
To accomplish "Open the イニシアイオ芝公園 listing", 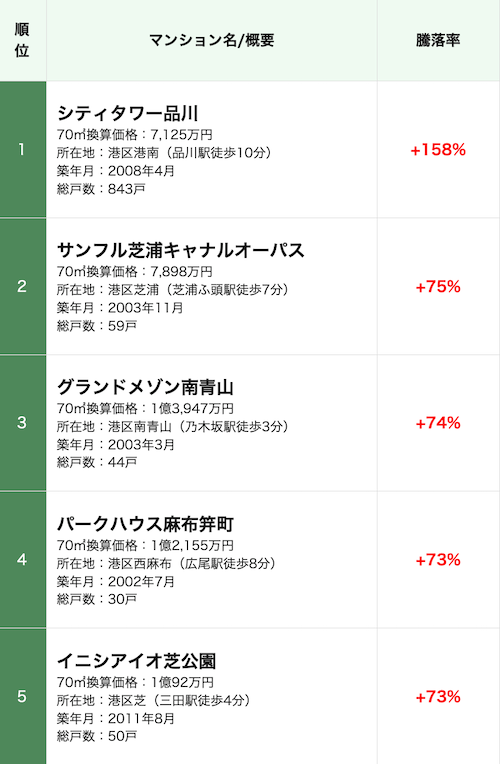I will (x=136, y=661).
